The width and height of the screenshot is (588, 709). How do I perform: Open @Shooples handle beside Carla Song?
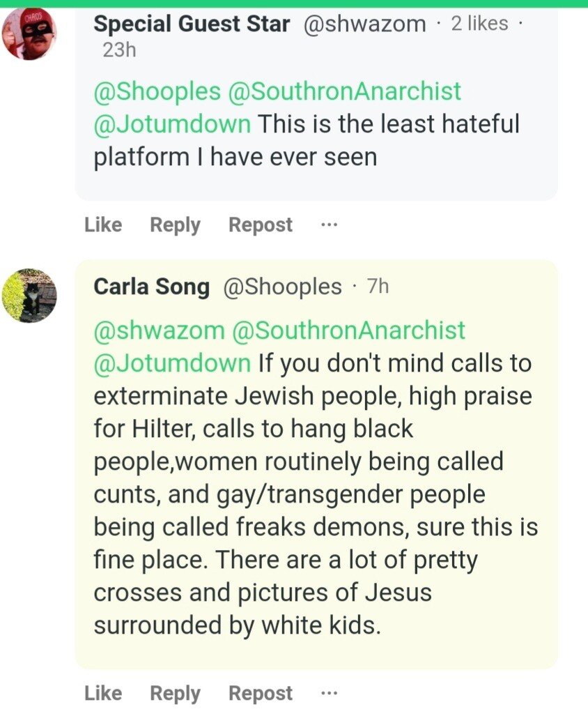click(282, 287)
